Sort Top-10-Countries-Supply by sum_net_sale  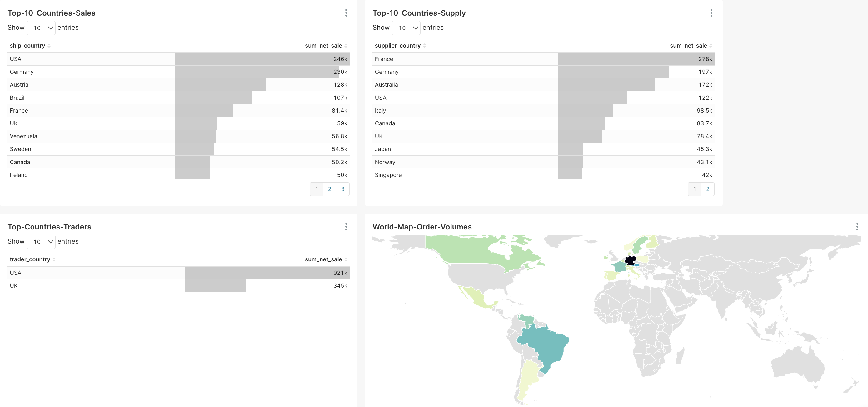tap(689, 46)
